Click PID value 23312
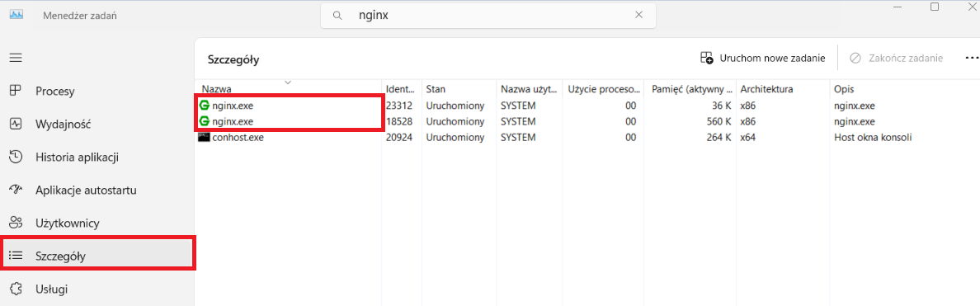 (399, 106)
